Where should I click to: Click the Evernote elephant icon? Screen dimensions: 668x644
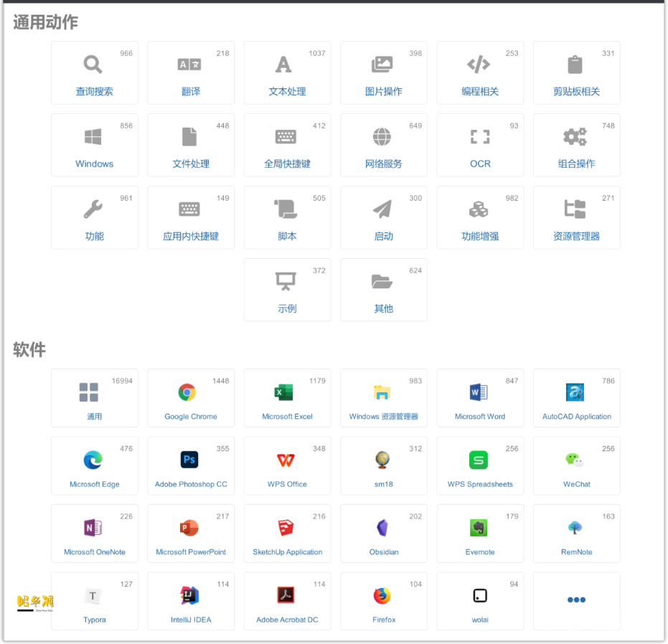click(x=479, y=528)
